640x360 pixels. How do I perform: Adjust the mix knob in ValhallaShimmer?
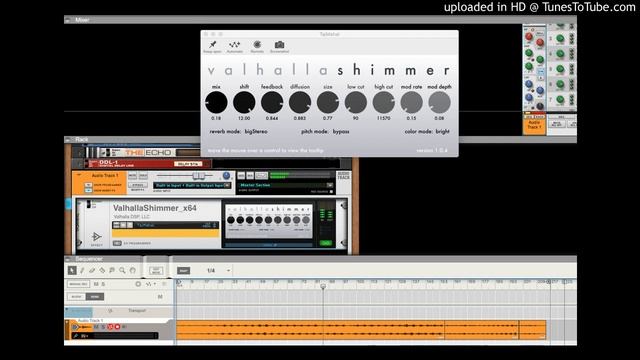click(216, 102)
